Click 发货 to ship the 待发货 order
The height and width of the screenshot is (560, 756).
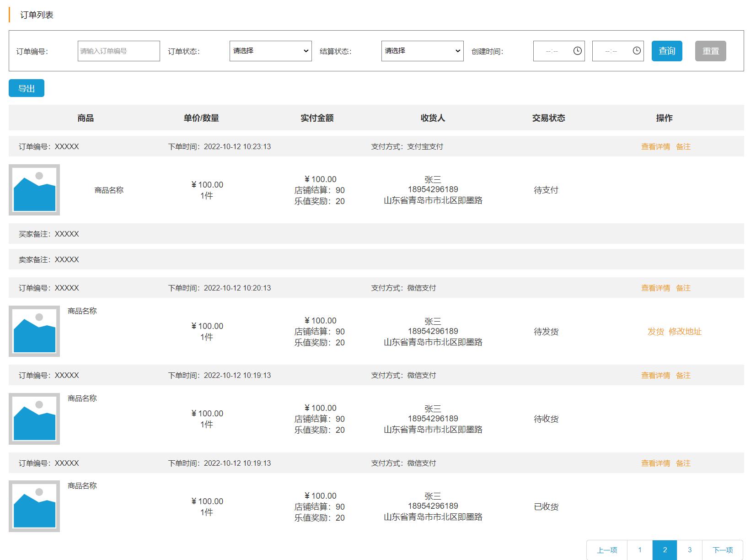pyautogui.click(x=655, y=332)
